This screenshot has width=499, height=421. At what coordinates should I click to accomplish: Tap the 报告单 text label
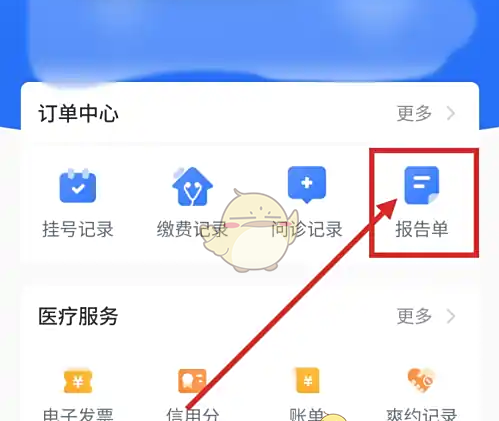[422, 229]
